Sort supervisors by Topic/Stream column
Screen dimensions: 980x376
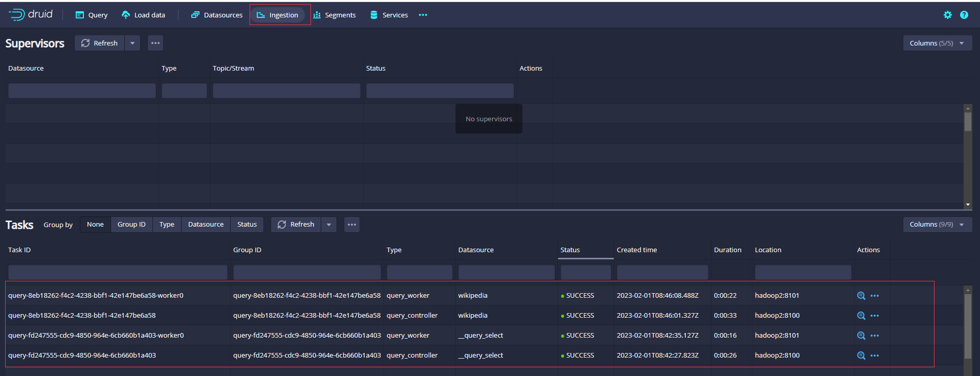click(233, 68)
